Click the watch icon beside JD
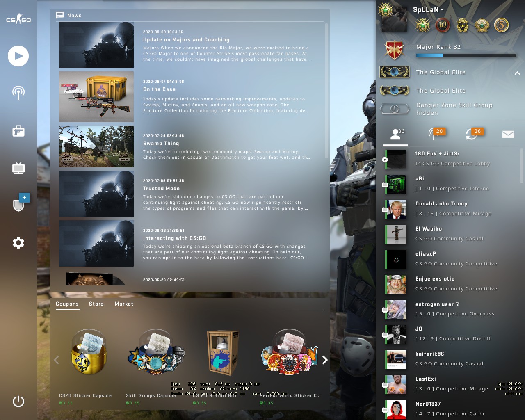This screenshot has width=525, height=420. [385, 335]
